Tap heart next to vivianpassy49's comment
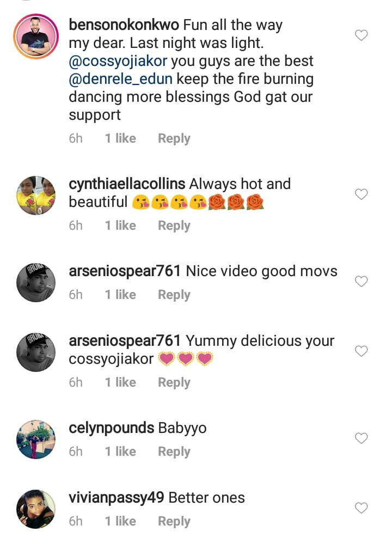The width and height of the screenshot is (392, 537). pos(361,508)
